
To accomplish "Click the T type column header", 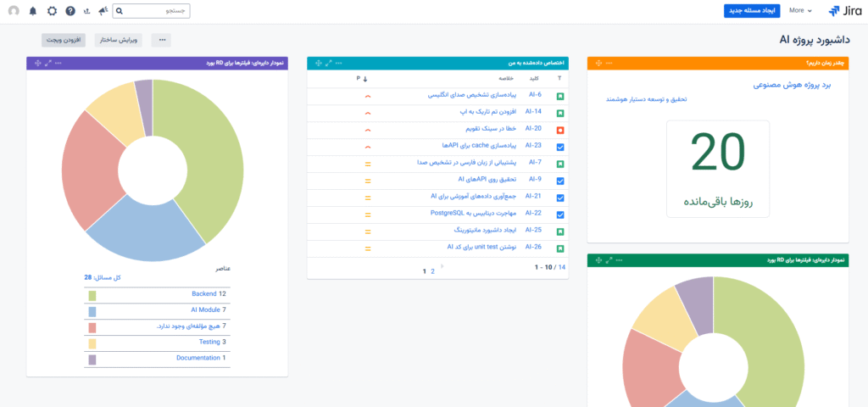I will (559, 79).
